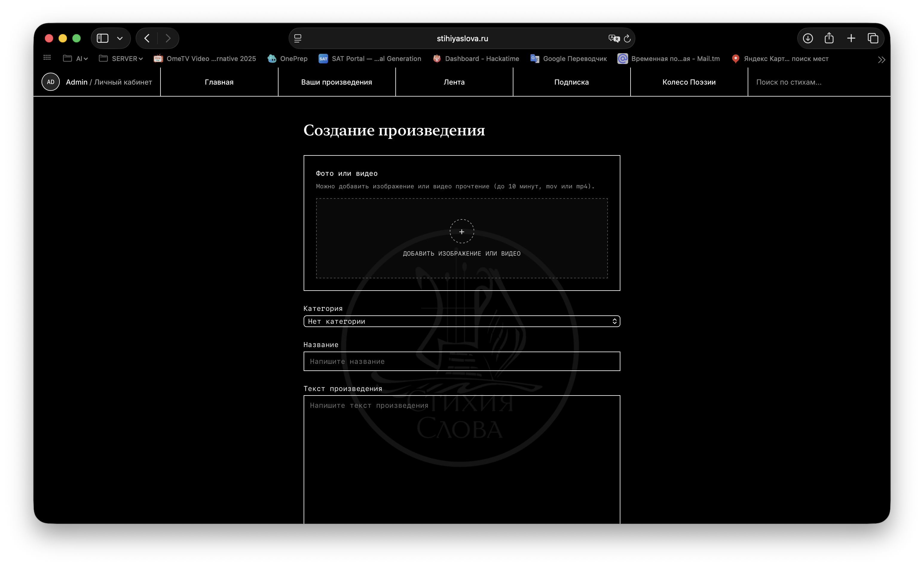This screenshot has width=924, height=568.
Task: Open the Колесо Поэзии page
Action: 689,82
